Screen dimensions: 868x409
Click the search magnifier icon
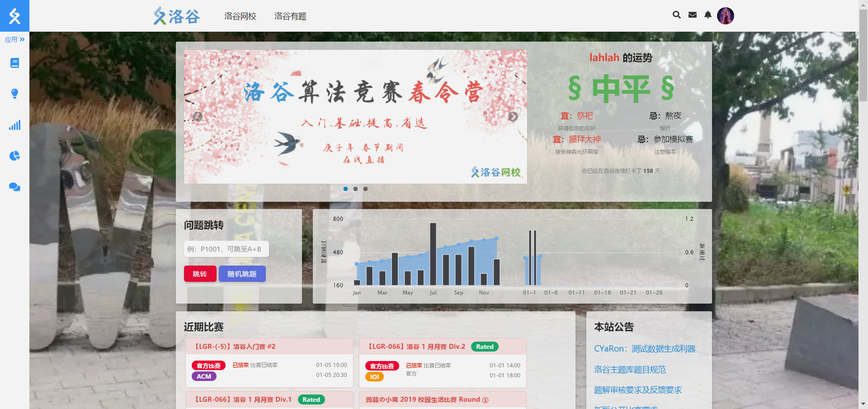point(676,15)
